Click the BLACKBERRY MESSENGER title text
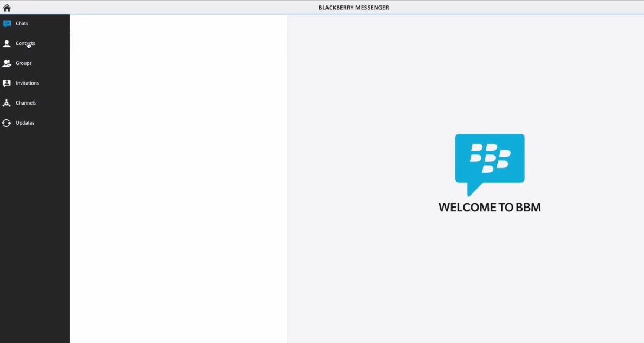This screenshot has width=644, height=343. [x=353, y=8]
